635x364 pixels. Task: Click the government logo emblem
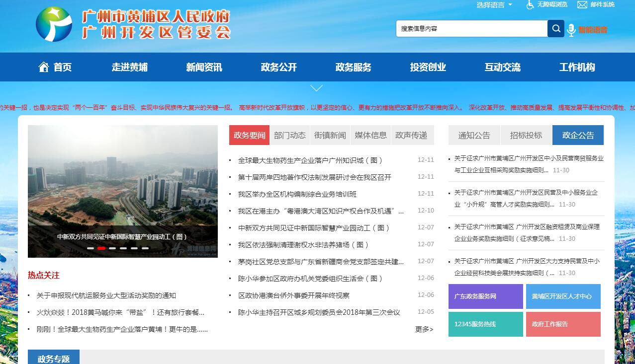pyautogui.click(x=54, y=24)
